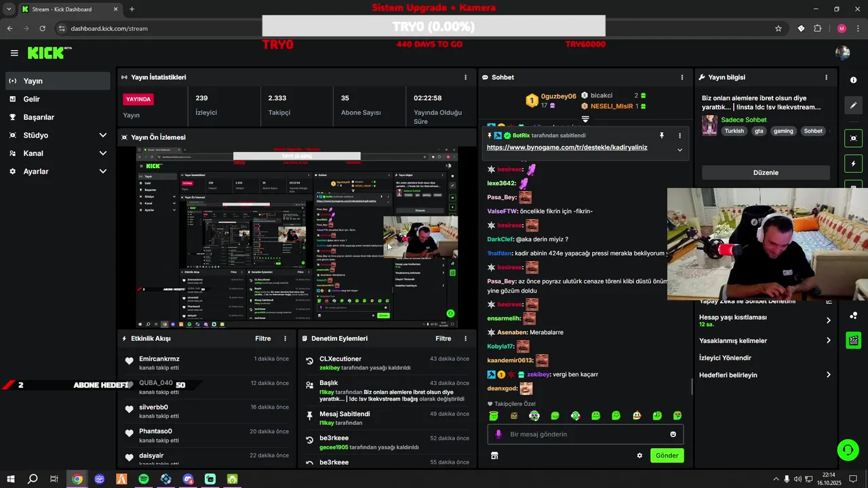Open the Yayın bilgisi panel three-dot menu
868x488 pixels.
pyautogui.click(x=826, y=77)
